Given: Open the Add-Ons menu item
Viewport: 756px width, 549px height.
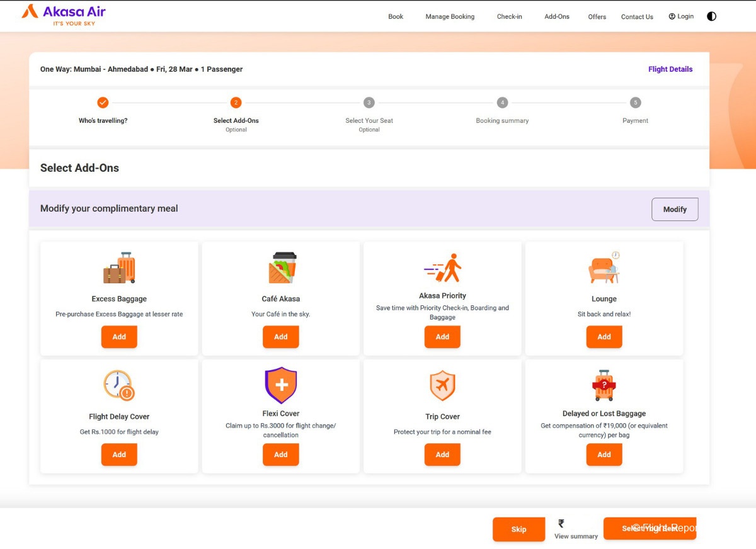Looking at the screenshot, I should click(x=557, y=16).
